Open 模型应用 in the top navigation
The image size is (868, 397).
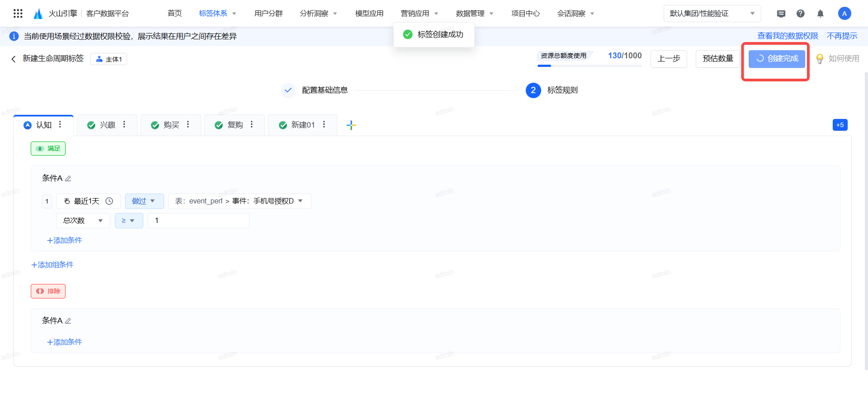(369, 14)
